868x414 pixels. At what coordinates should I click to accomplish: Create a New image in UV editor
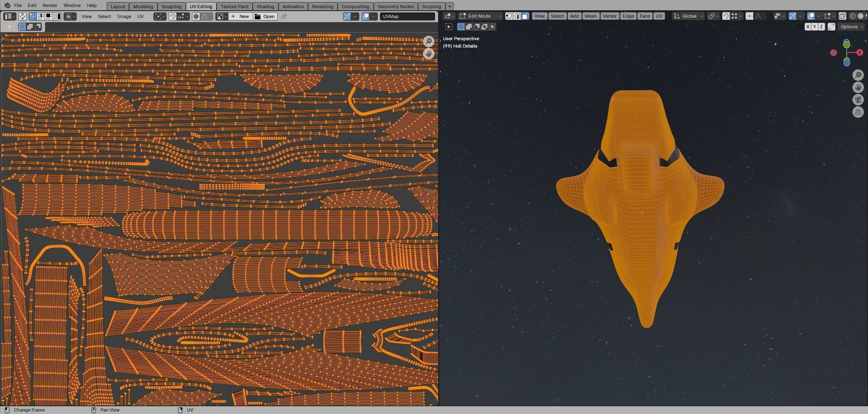click(240, 16)
